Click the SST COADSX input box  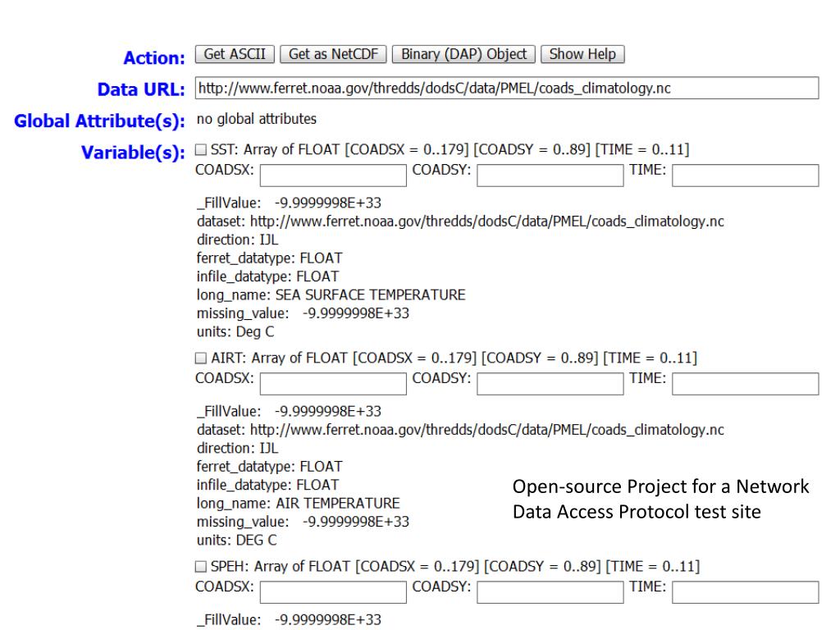coord(333,176)
